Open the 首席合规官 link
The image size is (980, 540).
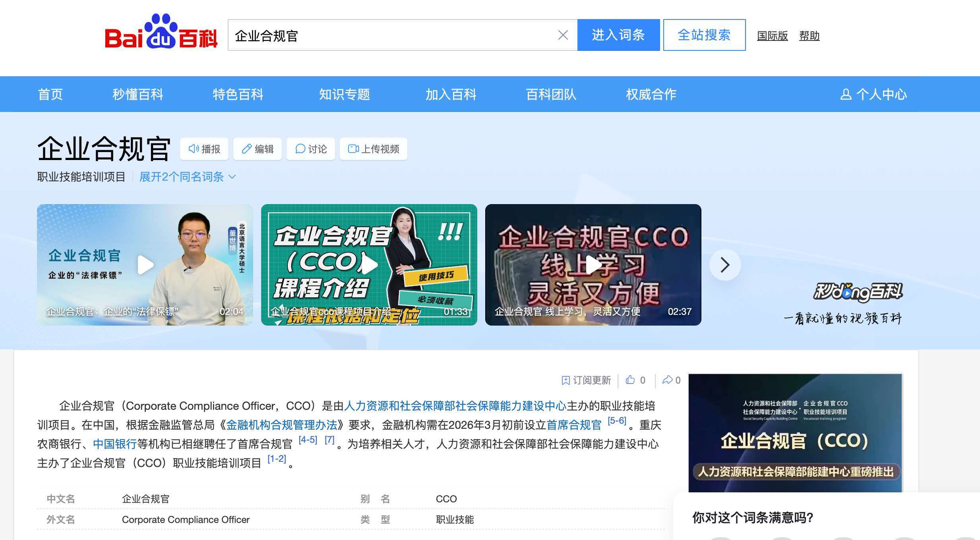point(574,425)
